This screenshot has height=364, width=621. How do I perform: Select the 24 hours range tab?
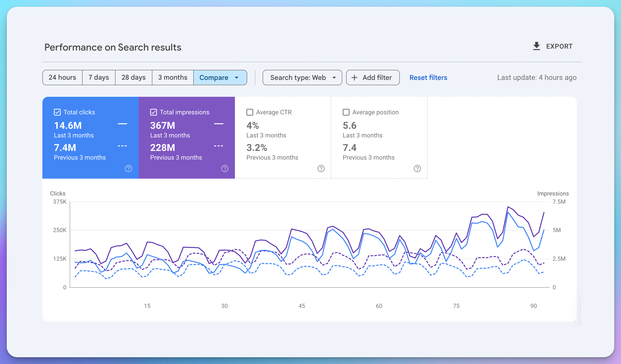[62, 78]
